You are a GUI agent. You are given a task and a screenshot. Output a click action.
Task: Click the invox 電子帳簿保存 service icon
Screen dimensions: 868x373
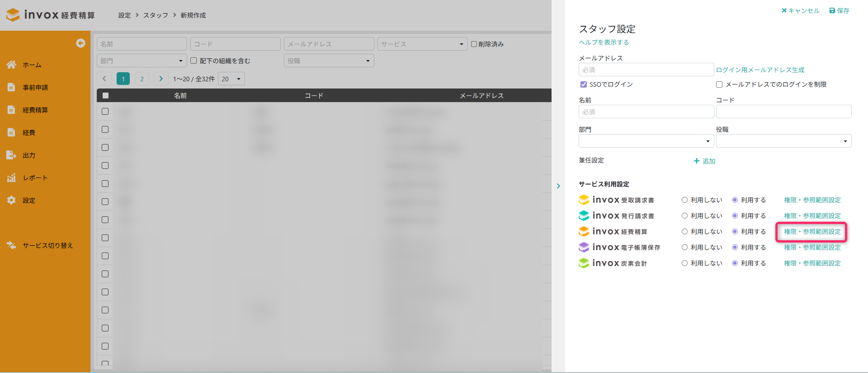(584, 247)
